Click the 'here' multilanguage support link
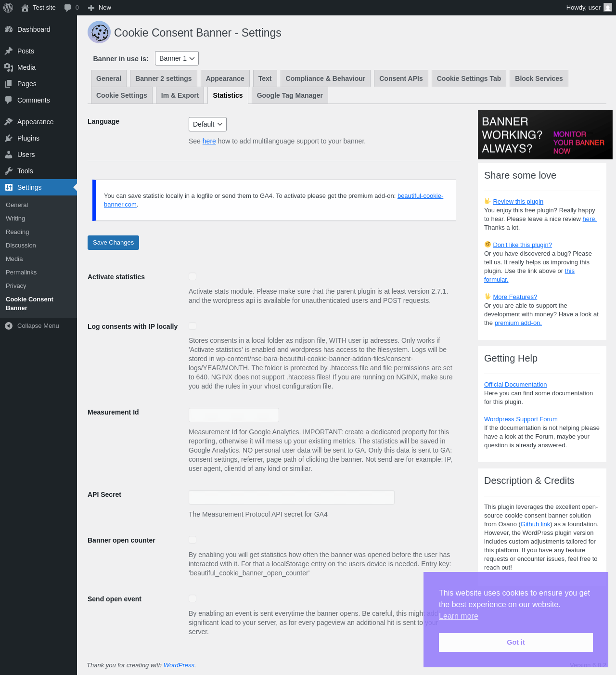Image resolution: width=616 pixels, height=675 pixels. tap(209, 141)
